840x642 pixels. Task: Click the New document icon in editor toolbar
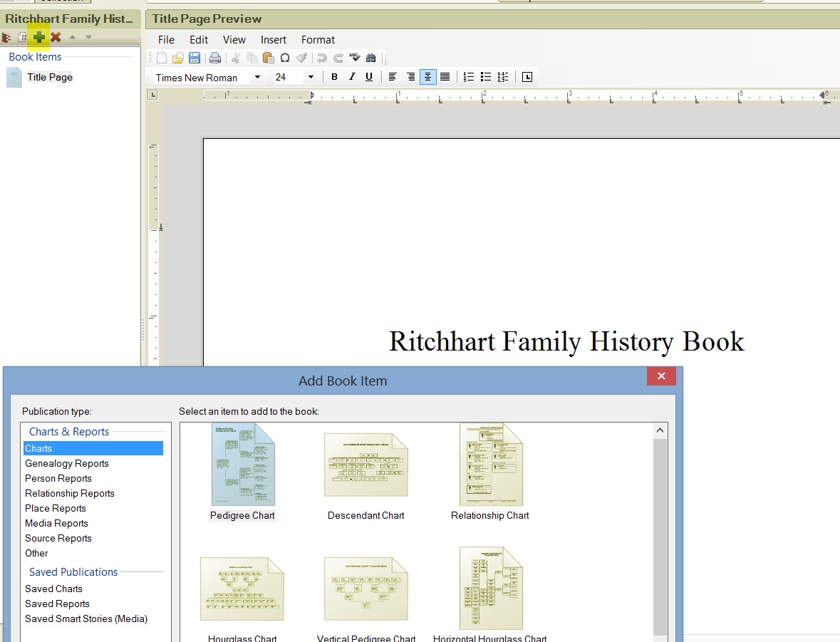161,58
